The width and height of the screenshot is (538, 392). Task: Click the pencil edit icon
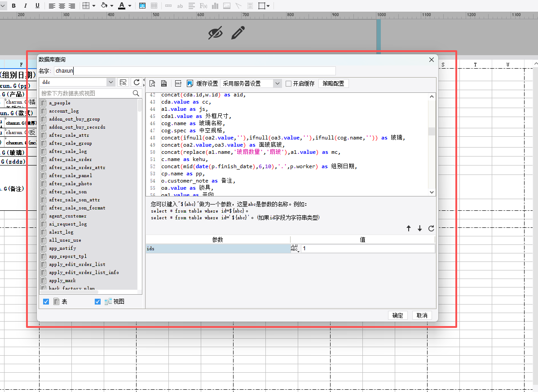[238, 33]
